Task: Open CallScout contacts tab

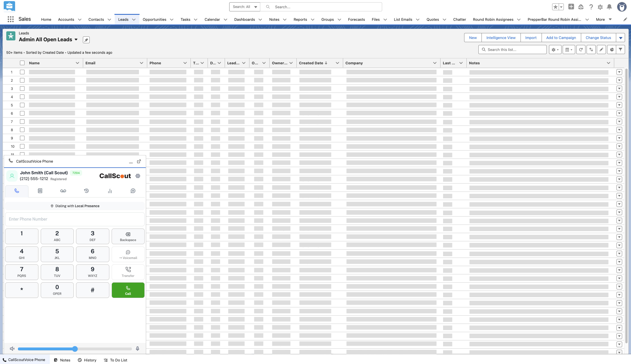Action: [x=40, y=191]
